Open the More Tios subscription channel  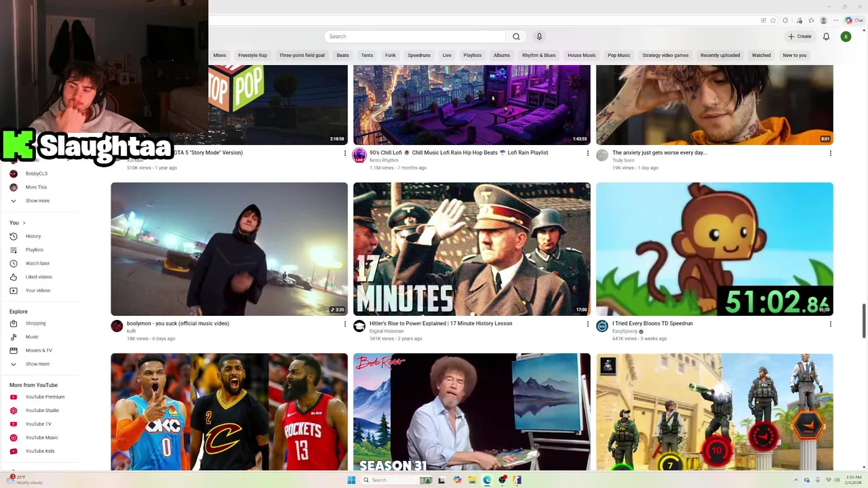tap(36, 187)
